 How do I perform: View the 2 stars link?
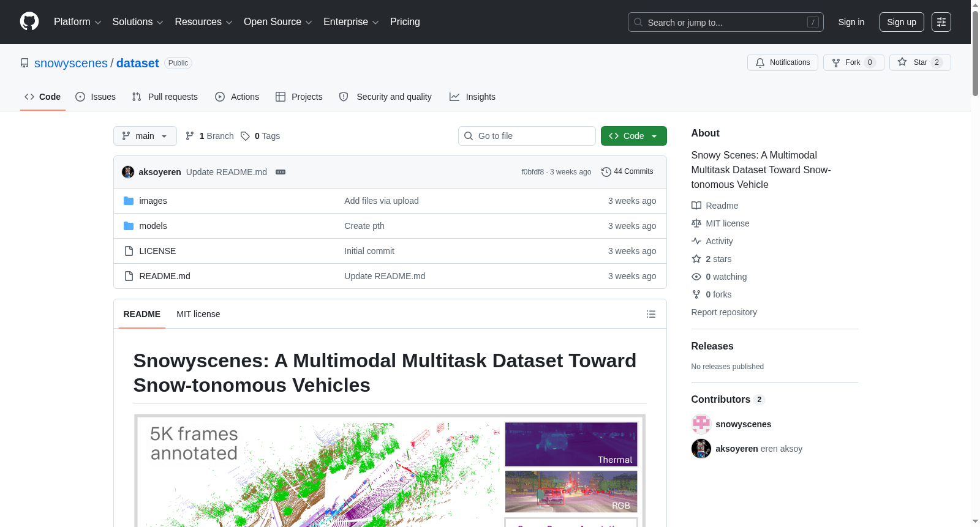pyautogui.click(x=712, y=259)
